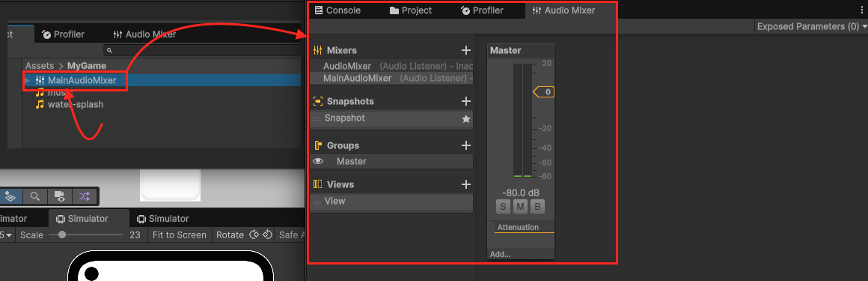Click the Audio Mixer tab in left window

(144, 34)
